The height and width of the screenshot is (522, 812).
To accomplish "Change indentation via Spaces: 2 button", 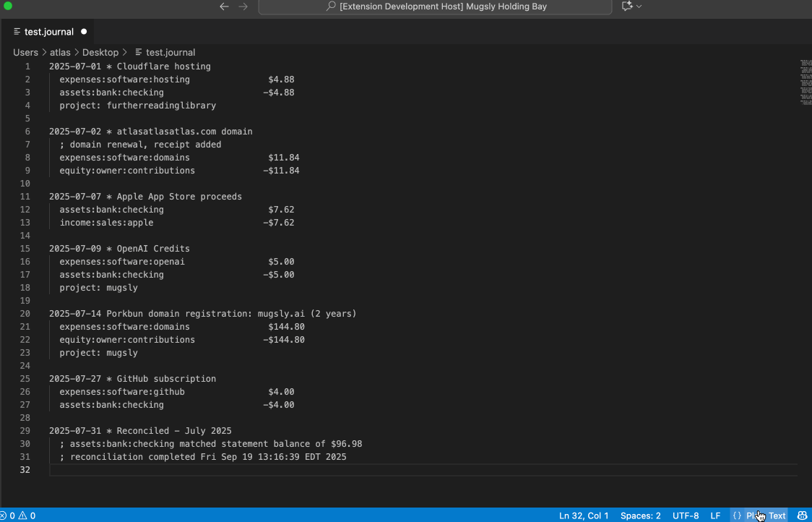I will pyautogui.click(x=640, y=515).
